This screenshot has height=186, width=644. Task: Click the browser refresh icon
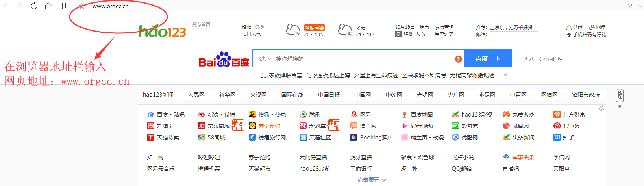[34, 6]
